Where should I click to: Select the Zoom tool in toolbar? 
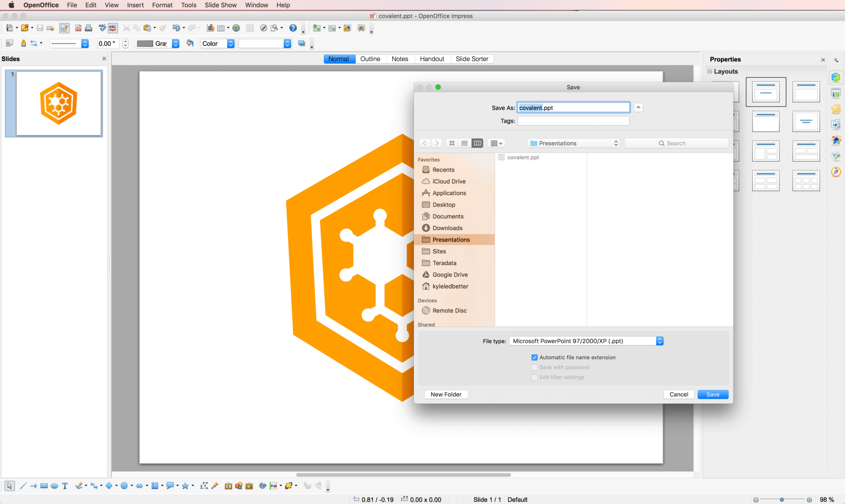click(273, 27)
